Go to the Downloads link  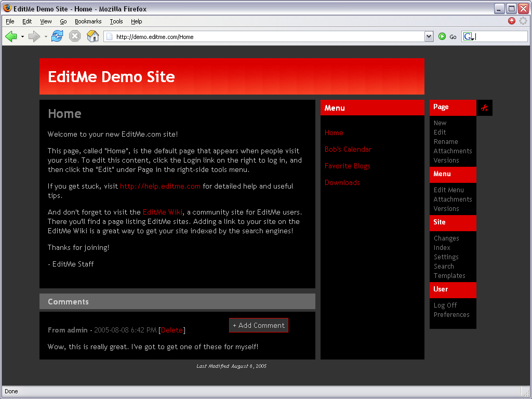pos(342,182)
